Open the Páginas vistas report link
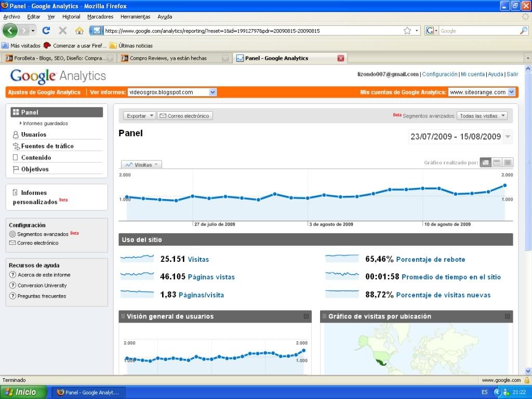Viewport: 532px width, 399px height. click(x=211, y=277)
